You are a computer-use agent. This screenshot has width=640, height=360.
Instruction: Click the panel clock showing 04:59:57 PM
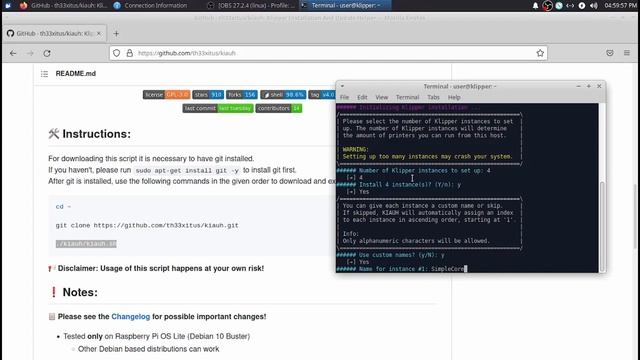(x=620, y=5)
